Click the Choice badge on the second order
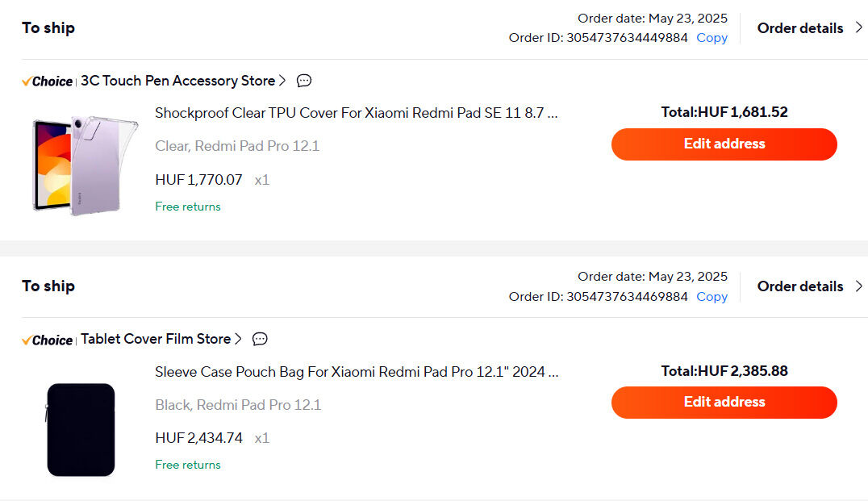The image size is (868, 501). click(47, 340)
